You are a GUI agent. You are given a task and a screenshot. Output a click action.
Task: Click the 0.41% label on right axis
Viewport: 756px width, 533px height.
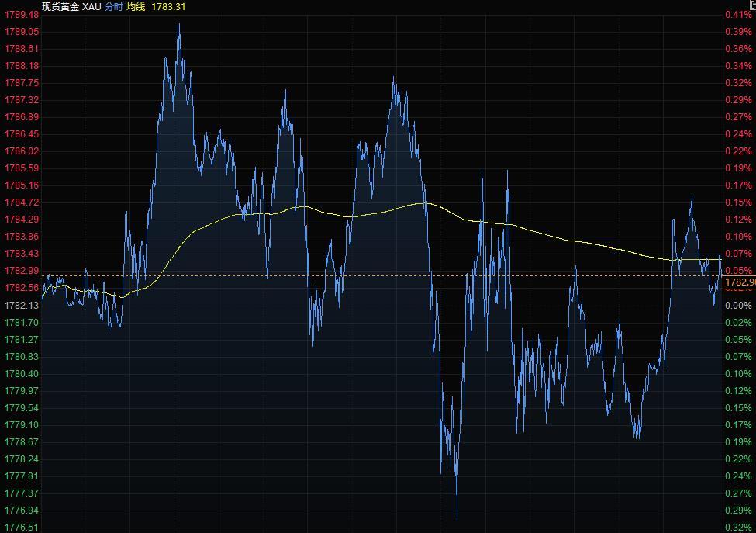pos(738,15)
